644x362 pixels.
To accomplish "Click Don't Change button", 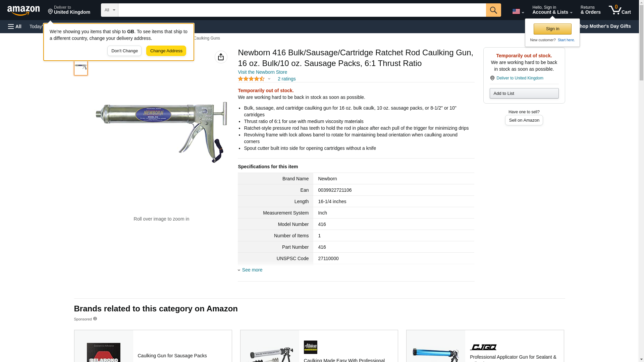I will pos(124,51).
